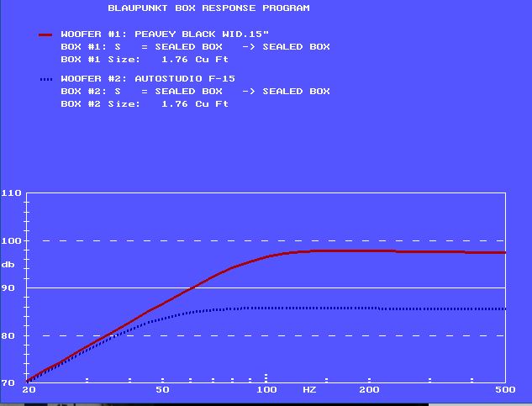Click the 500 label on the frequency axis

coord(506,389)
